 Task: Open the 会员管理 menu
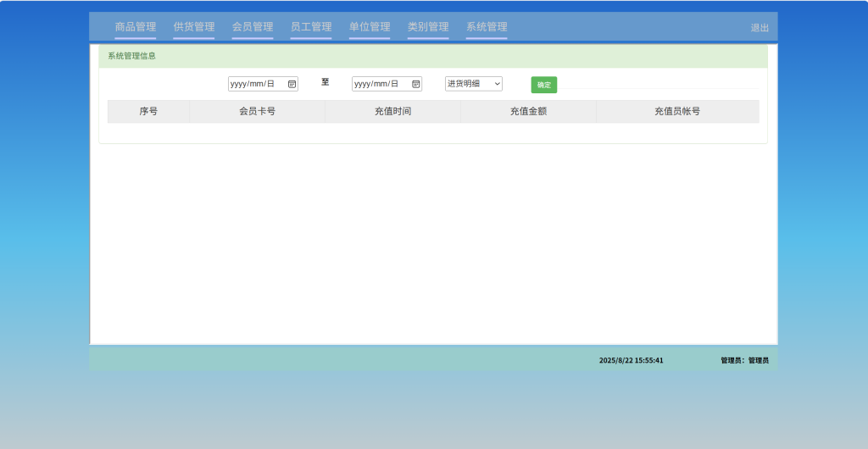point(253,26)
